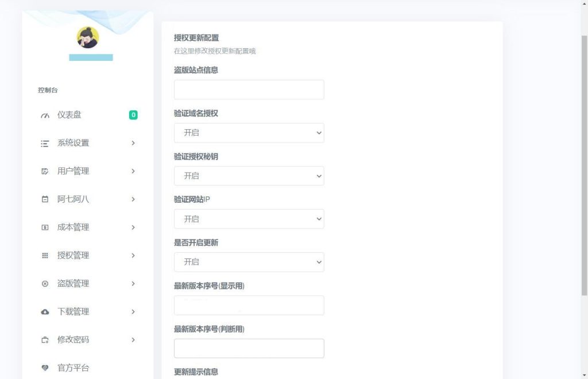The width and height of the screenshot is (588, 379).
Task: Open the 下载管理 cloud icon
Action: [45, 312]
